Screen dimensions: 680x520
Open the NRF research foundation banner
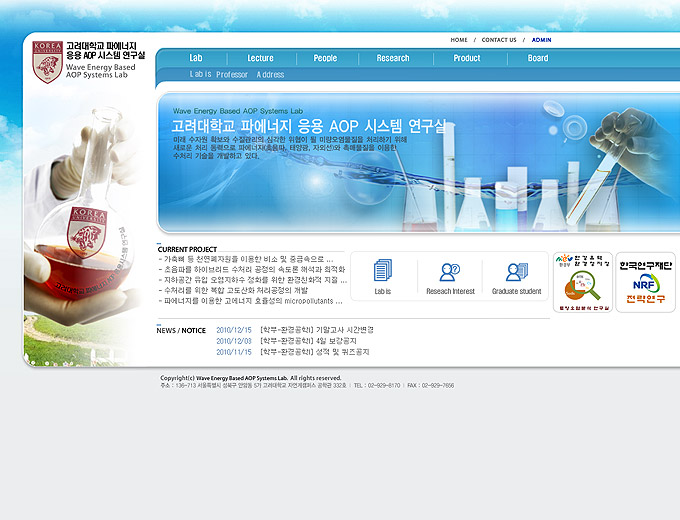[x=645, y=282]
